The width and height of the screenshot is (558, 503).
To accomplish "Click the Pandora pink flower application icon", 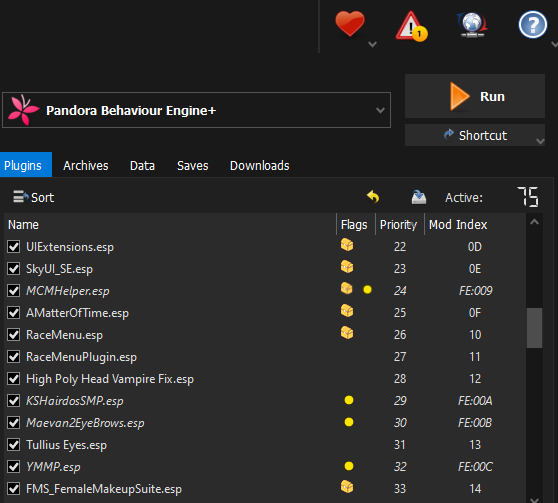I will [x=23, y=110].
